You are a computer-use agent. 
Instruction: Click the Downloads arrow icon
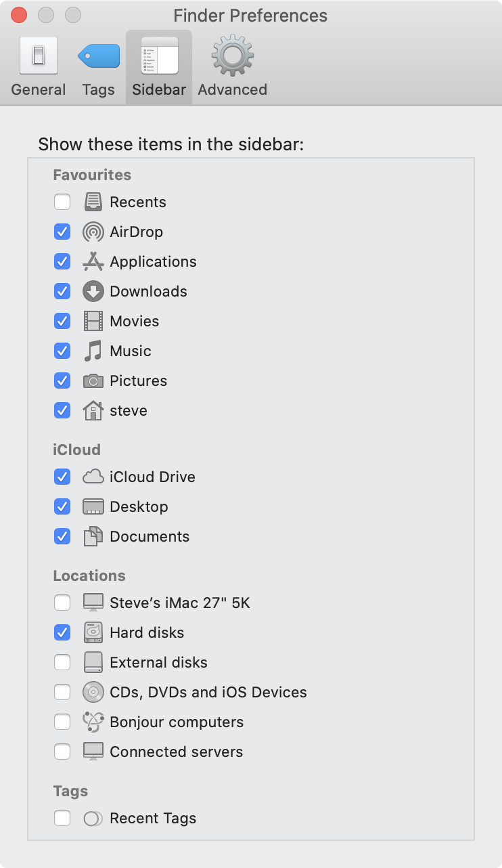[x=93, y=292]
